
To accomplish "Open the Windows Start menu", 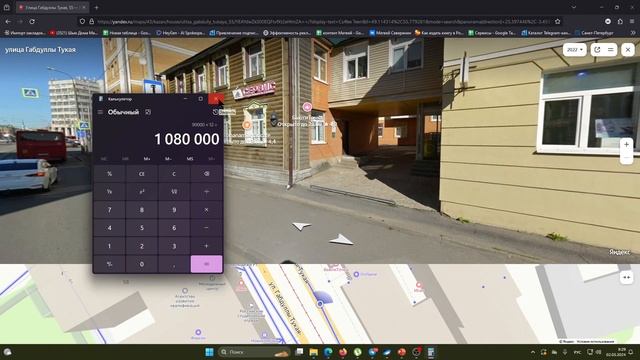I will (209, 352).
